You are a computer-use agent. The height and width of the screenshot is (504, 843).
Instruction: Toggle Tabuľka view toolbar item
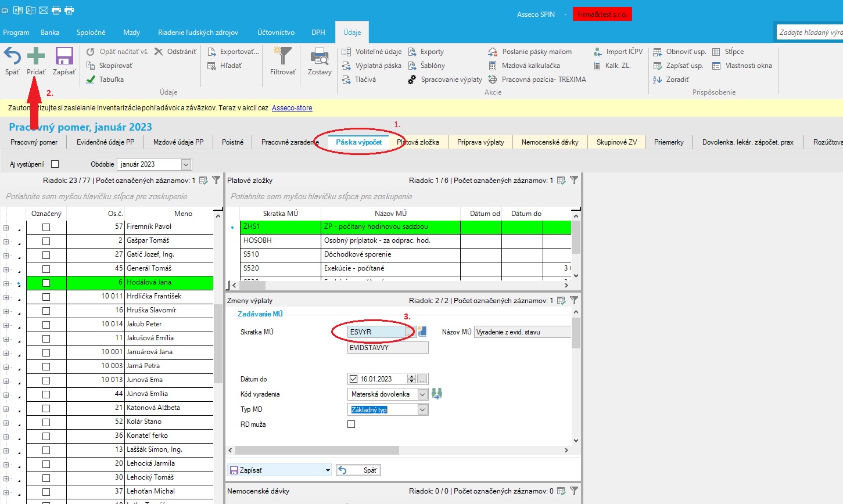click(x=105, y=80)
